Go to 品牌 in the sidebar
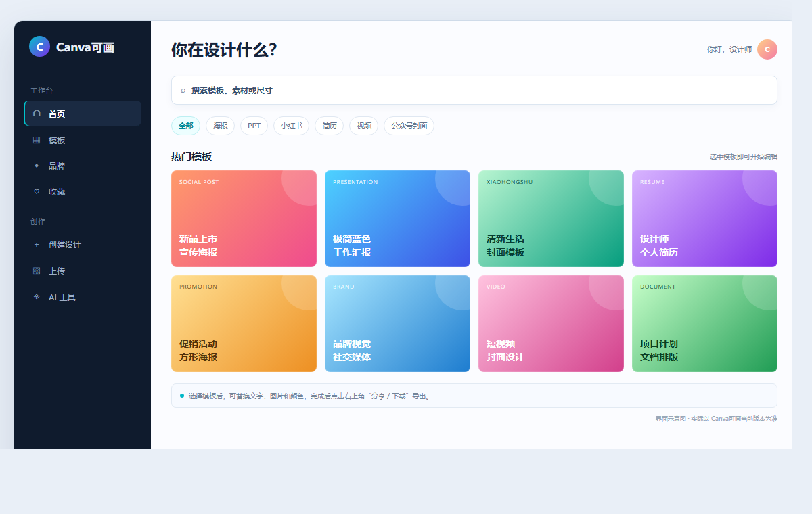The width and height of the screenshot is (812, 514). [x=83, y=166]
